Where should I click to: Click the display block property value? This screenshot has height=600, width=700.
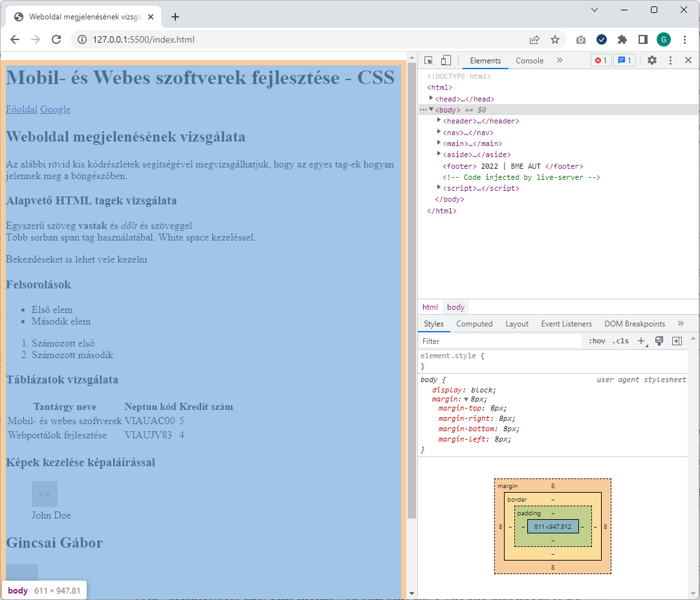click(482, 390)
